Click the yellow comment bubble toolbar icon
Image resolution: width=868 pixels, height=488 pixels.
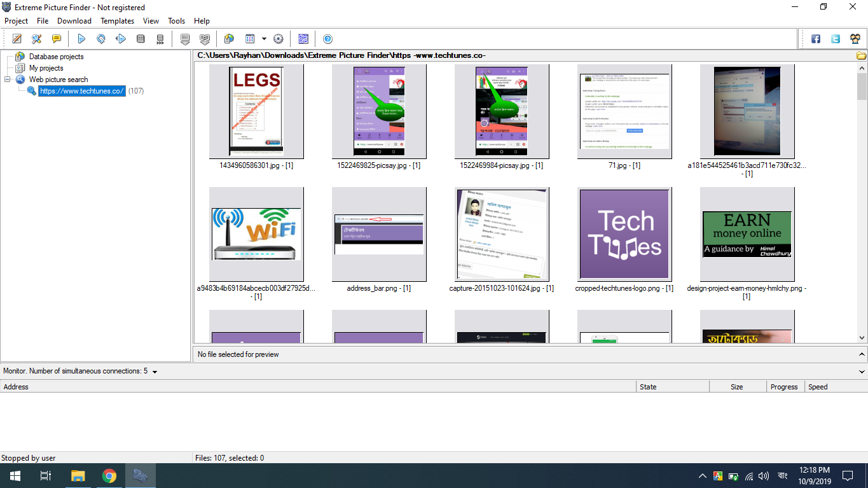click(57, 39)
